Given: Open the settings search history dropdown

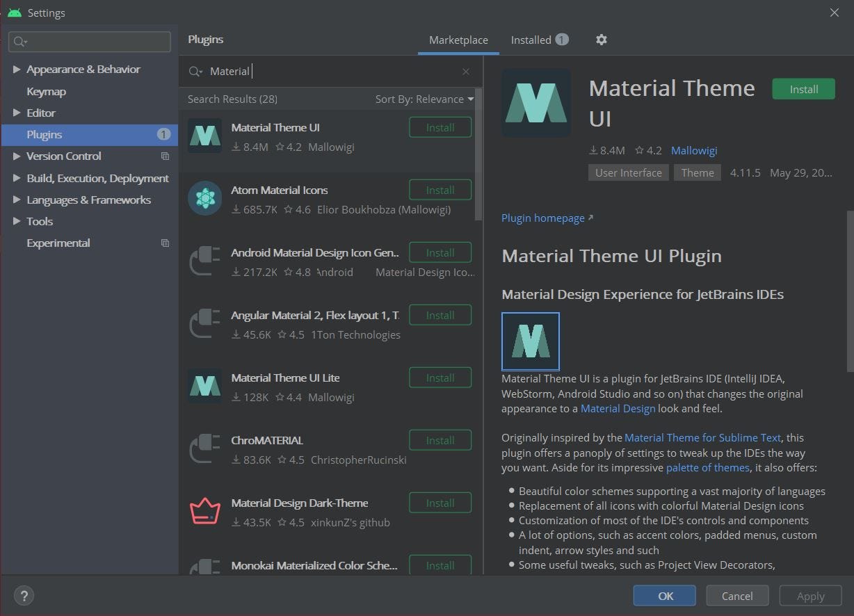Looking at the screenshot, I should 20,42.
